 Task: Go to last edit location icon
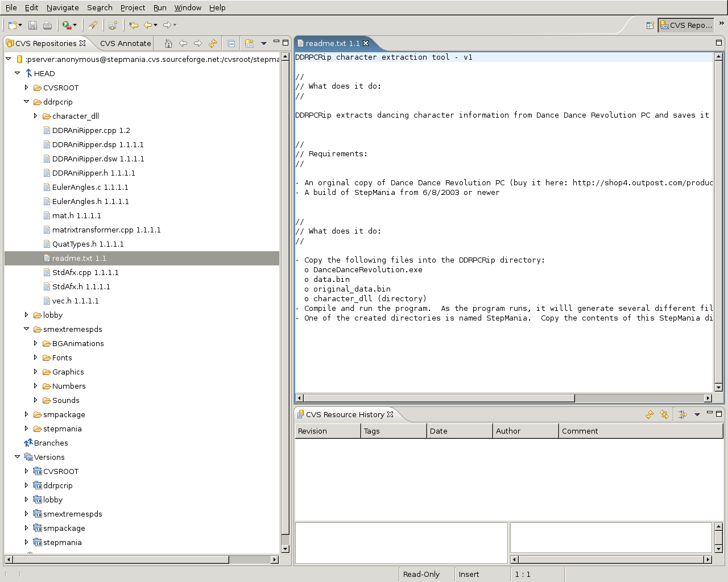point(134,25)
